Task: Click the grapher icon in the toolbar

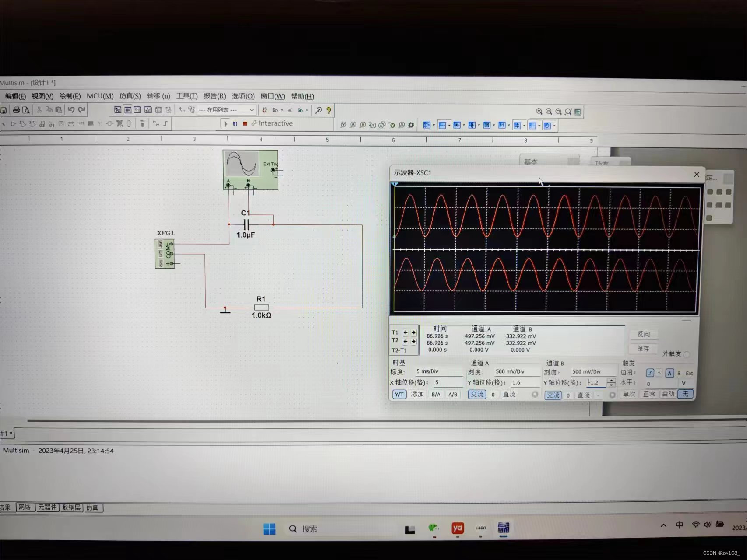Action: click(x=148, y=110)
